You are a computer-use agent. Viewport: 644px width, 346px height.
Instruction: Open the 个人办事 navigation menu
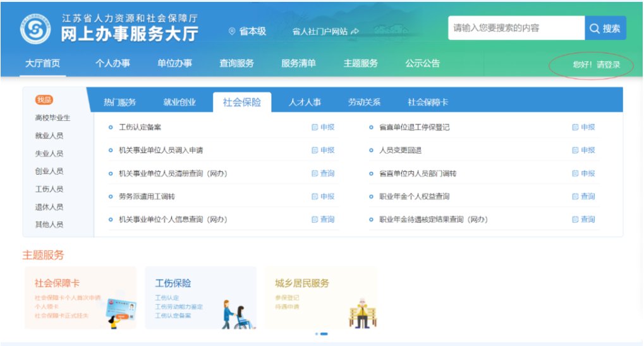pyautogui.click(x=112, y=63)
